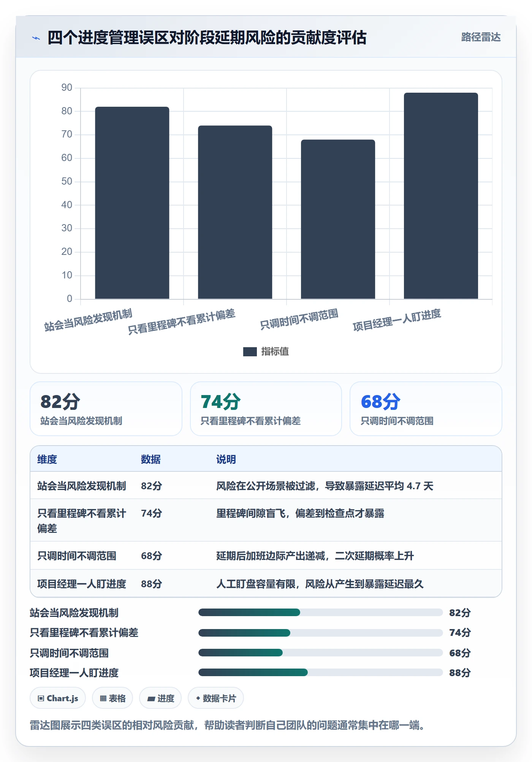
Task: Click the 站会当风险发现机制 bar in chart
Action: tap(132, 203)
